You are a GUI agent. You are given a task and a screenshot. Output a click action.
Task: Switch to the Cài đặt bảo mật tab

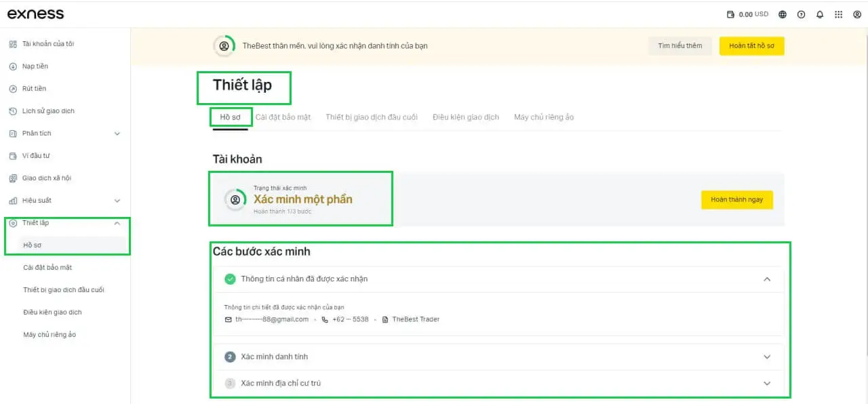click(283, 117)
